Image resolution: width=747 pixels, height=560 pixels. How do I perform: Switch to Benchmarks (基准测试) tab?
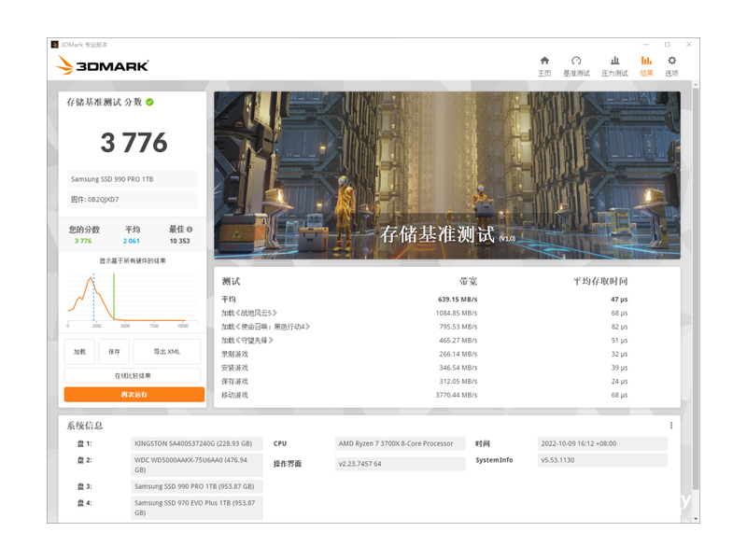576,66
